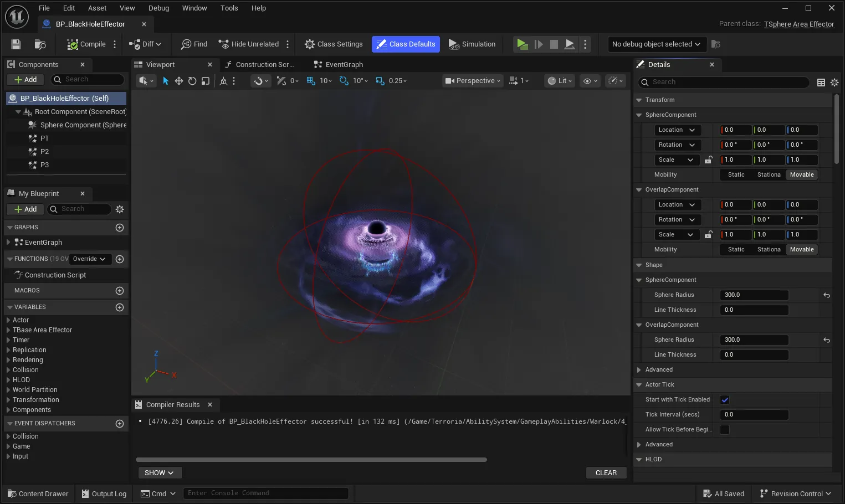Select the Scale tool in viewport toolbar
845x504 pixels.
coord(206,81)
